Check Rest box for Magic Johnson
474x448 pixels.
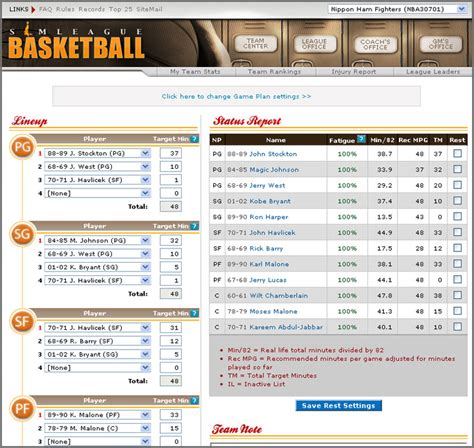pos(458,169)
